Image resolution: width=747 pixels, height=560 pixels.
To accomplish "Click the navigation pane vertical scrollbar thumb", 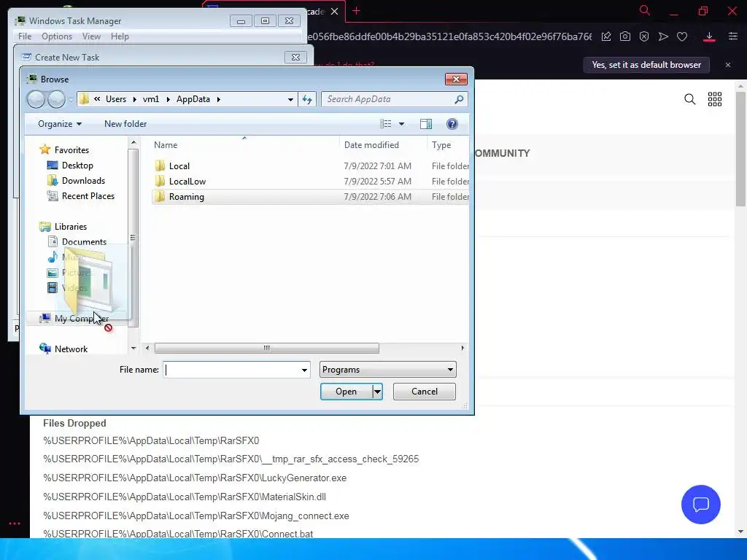I will click(133, 238).
